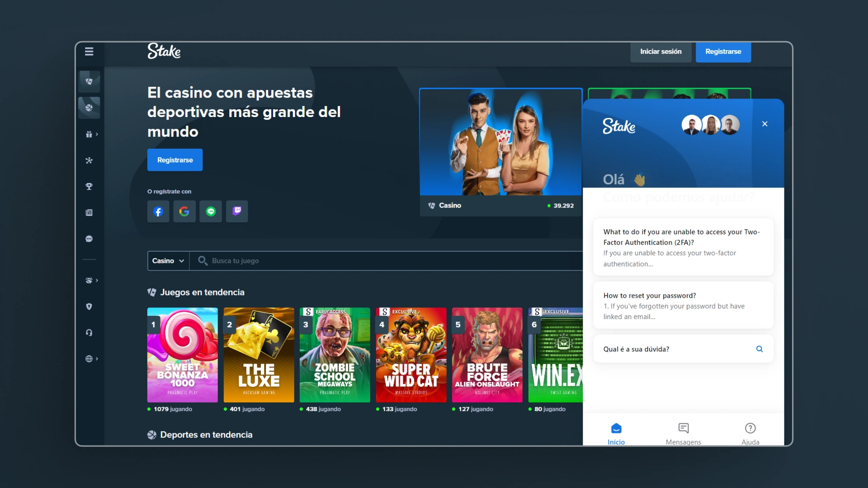Register with the Line icon
868x488 pixels.
(x=211, y=211)
